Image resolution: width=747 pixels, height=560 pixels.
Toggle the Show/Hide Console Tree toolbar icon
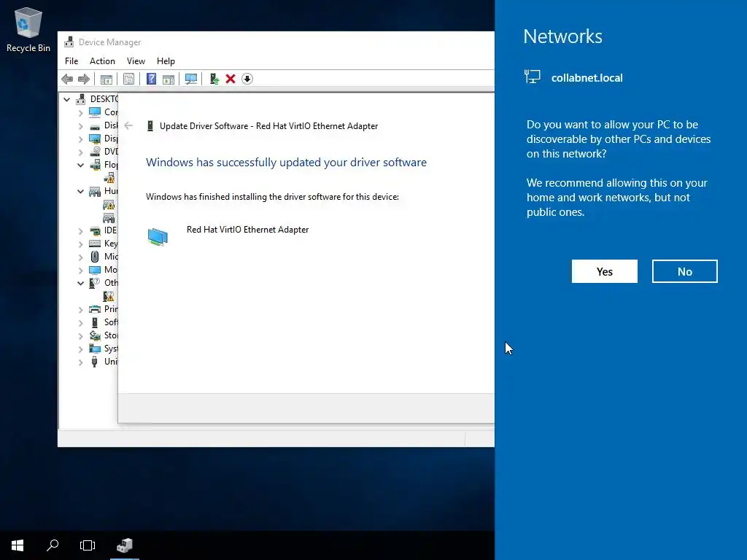point(107,79)
